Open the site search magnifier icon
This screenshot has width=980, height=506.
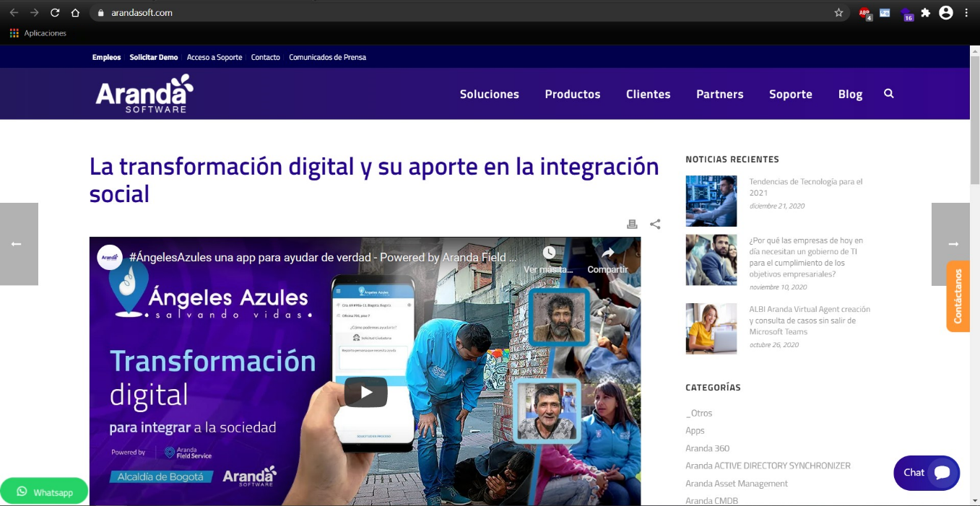pyautogui.click(x=889, y=94)
